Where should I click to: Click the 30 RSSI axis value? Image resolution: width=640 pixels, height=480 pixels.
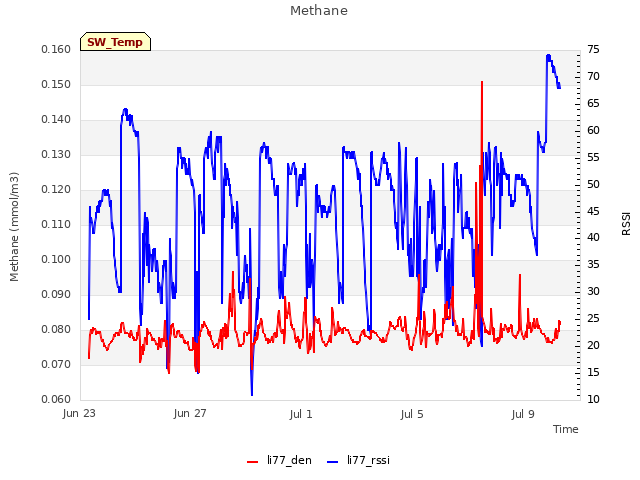pyautogui.click(x=593, y=291)
